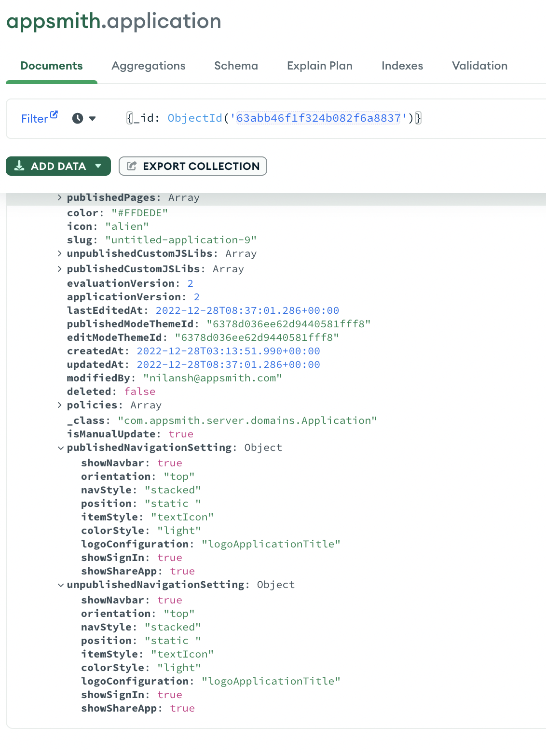
Task: Click the isManualUpdate value true
Action: pyautogui.click(x=181, y=434)
